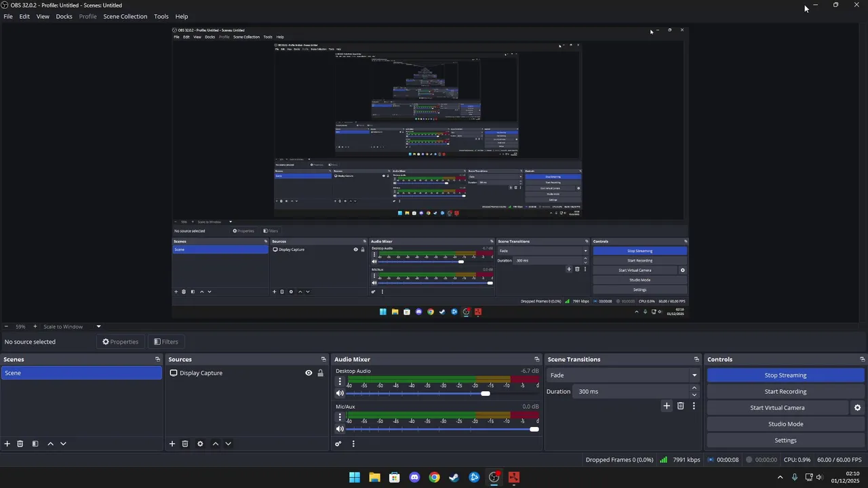
Task: Click Start Recording button
Action: (x=785, y=392)
